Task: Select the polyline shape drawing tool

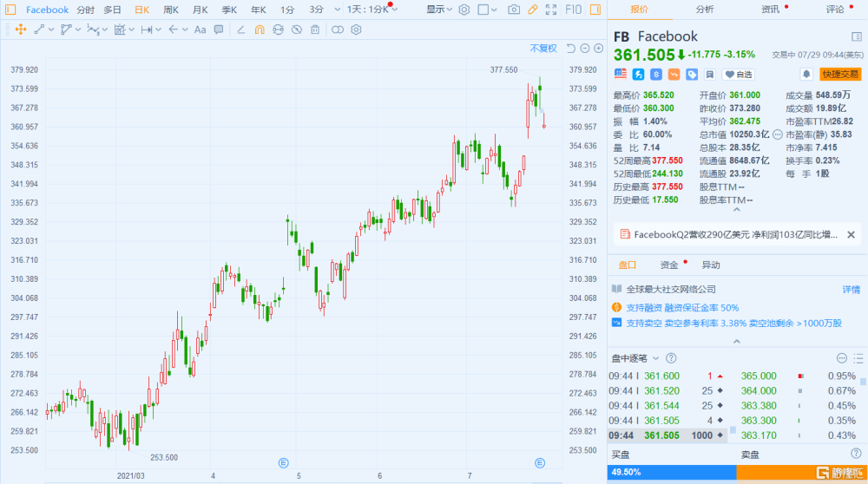Action: point(66,29)
